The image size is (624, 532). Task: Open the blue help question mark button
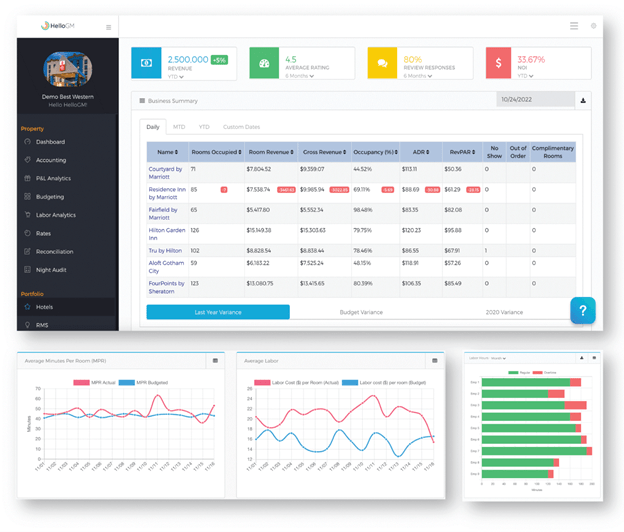583,310
